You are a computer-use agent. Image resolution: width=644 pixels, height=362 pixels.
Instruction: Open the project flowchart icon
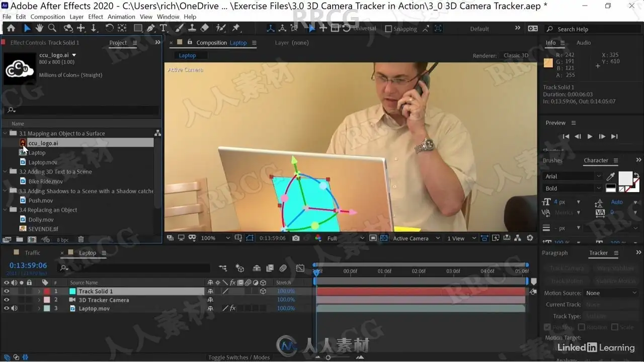pos(157,133)
